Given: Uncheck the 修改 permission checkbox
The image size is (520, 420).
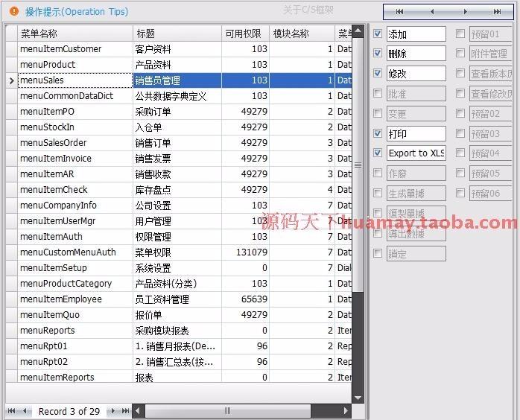Looking at the screenshot, I should (378, 73).
